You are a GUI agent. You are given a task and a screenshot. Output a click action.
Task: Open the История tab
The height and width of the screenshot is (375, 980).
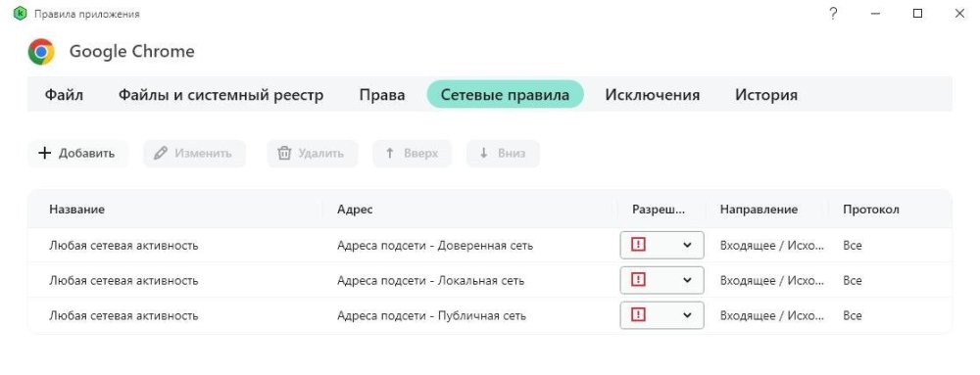point(765,95)
